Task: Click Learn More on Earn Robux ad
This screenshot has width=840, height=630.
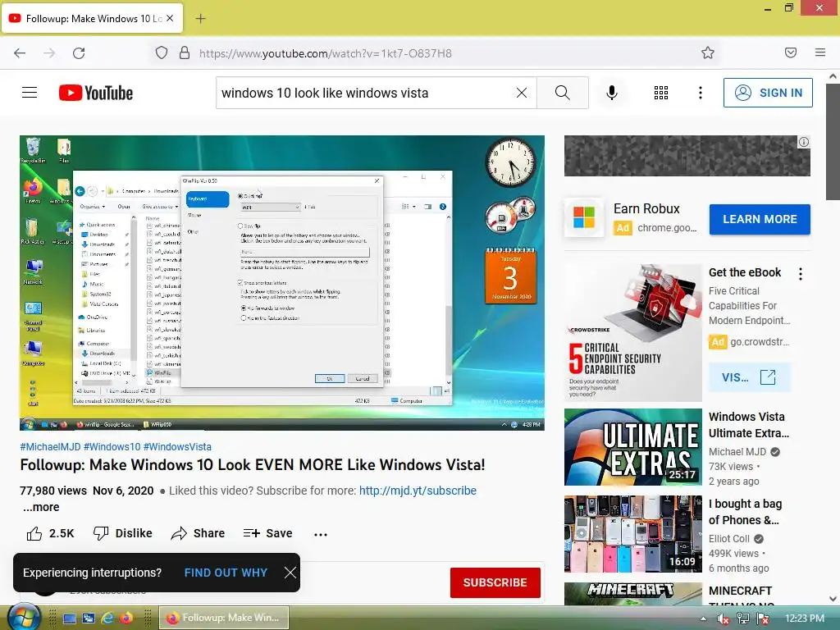Action: pos(760,219)
